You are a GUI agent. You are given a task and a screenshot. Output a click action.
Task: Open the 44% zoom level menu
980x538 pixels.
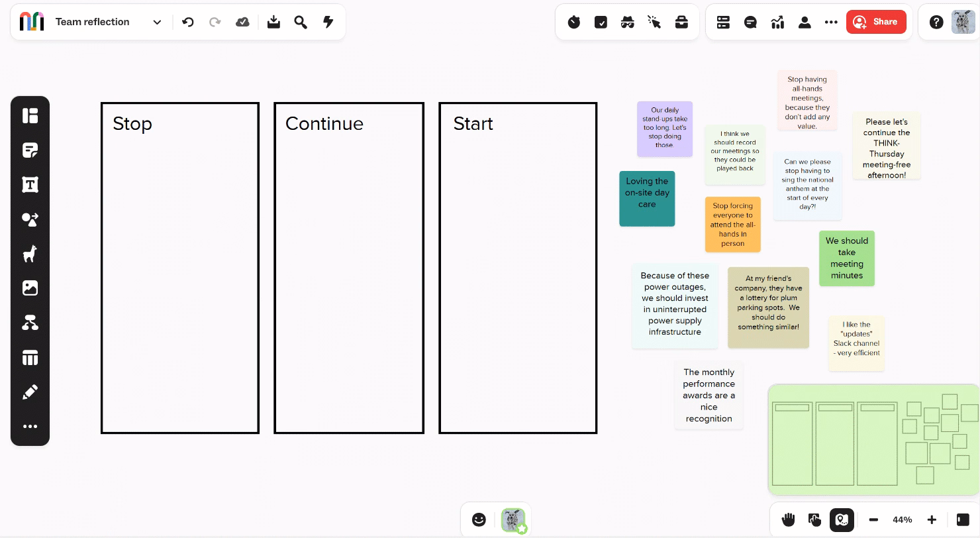[902, 519]
